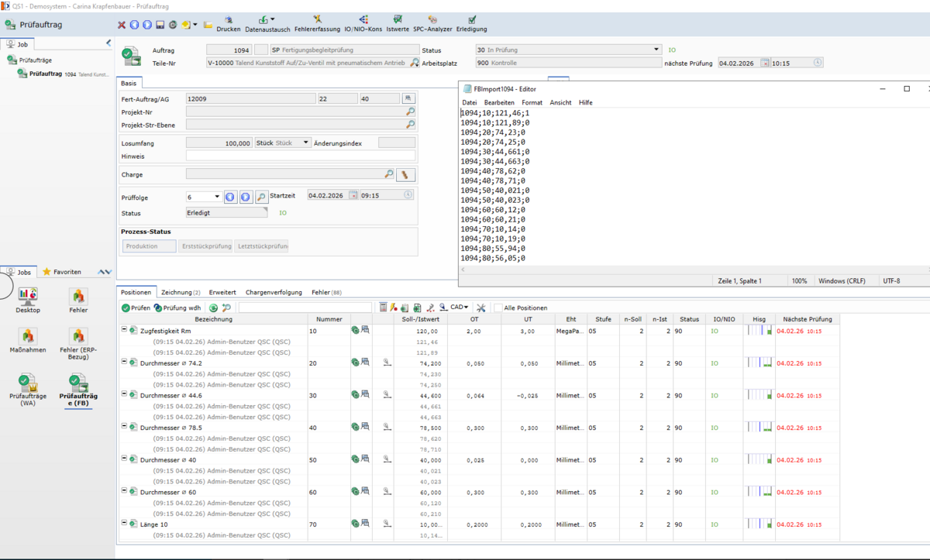
Task: Switch to Zeichnung (2) tab
Action: (181, 292)
